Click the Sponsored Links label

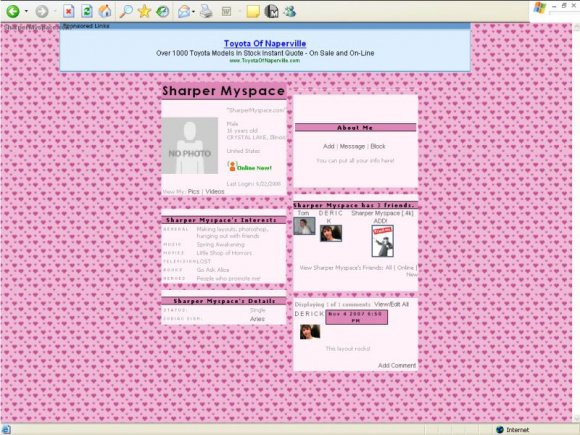click(86, 26)
